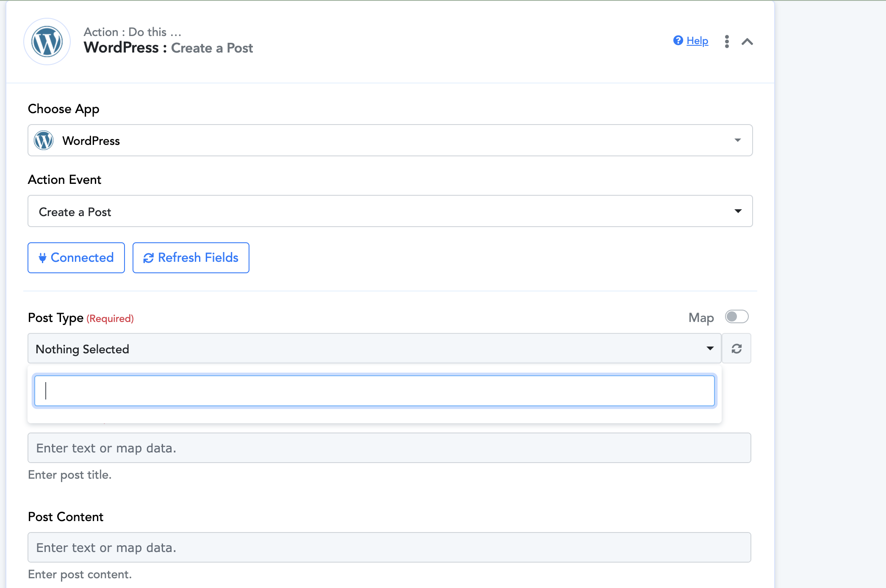886x588 pixels.
Task: Close the Post Type Nothing Selected dropdown
Action: 374,348
